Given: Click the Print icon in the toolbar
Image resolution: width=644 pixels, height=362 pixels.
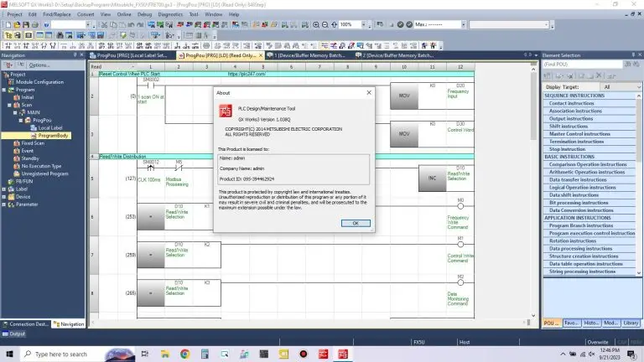Looking at the screenshot, I should tap(35, 24).
